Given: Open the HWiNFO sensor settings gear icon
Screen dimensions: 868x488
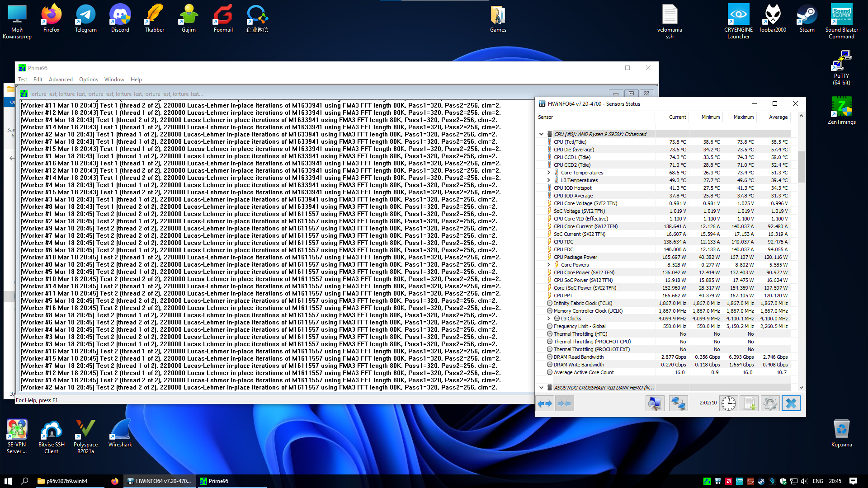Looking at the screenshot, I should [x=770, y=404].
